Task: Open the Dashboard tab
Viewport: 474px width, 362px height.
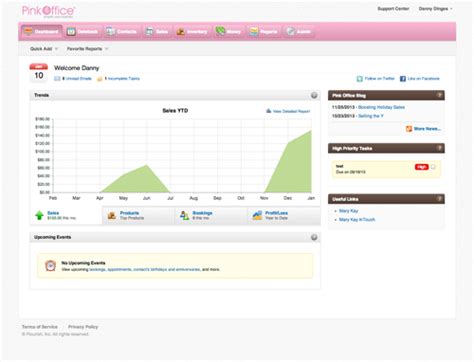Action: pos(42,32)
